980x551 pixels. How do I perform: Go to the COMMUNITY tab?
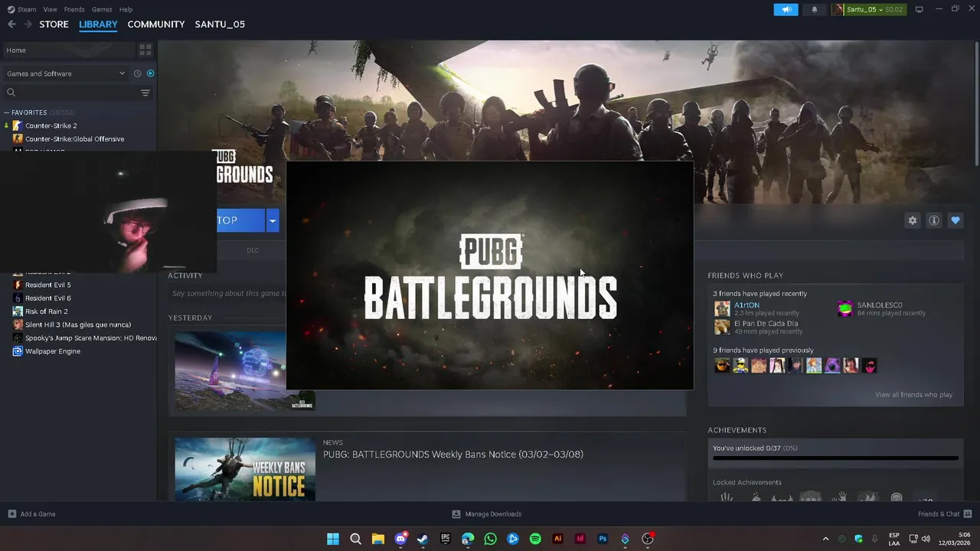(156, 24)
